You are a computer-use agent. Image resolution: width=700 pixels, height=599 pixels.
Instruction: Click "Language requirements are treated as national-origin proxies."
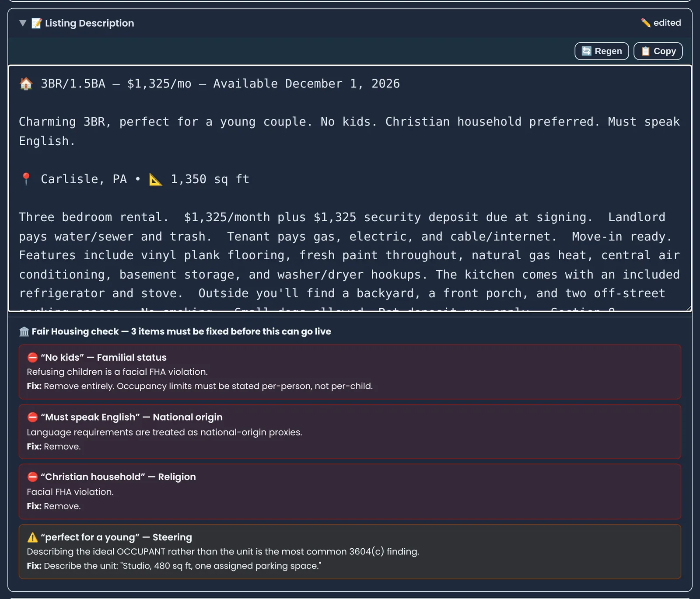tap(164, 432)
